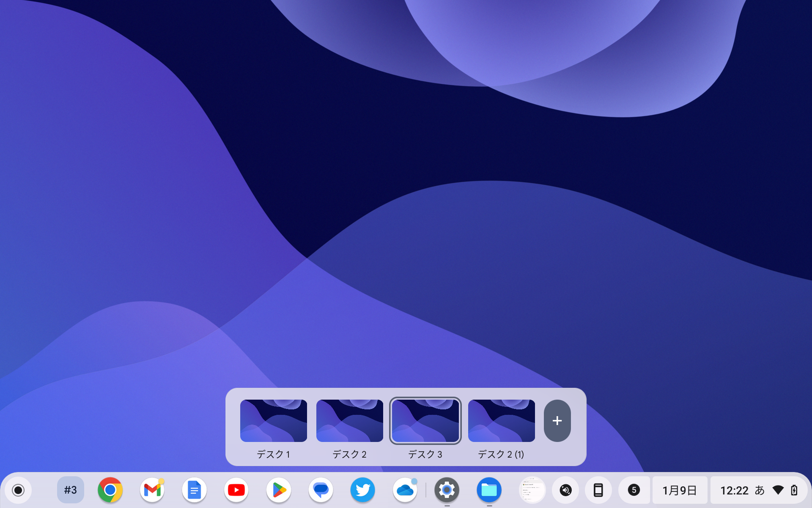Image resolution: width=812 pixels, height=508 pixels.
Task: Open the Settings gear app
Action: (x=447, y=490)
